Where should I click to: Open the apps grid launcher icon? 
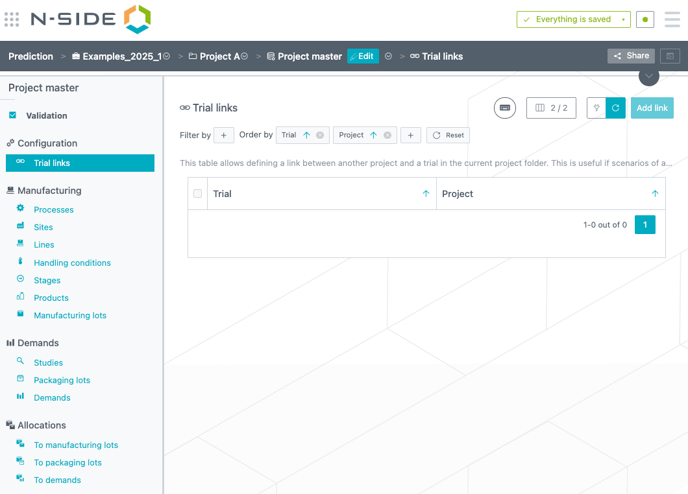[12, 19]
